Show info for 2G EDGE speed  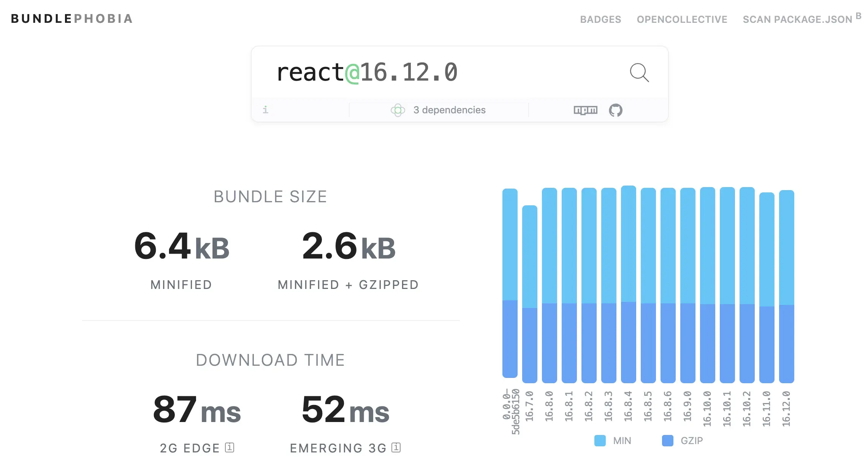point(230,447)
